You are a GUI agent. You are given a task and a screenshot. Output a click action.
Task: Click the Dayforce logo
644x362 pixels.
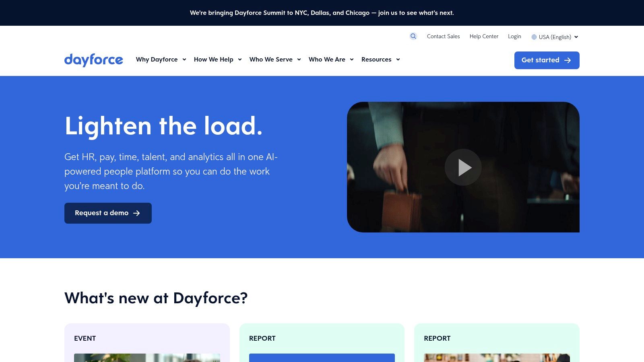tap(94, 60)
